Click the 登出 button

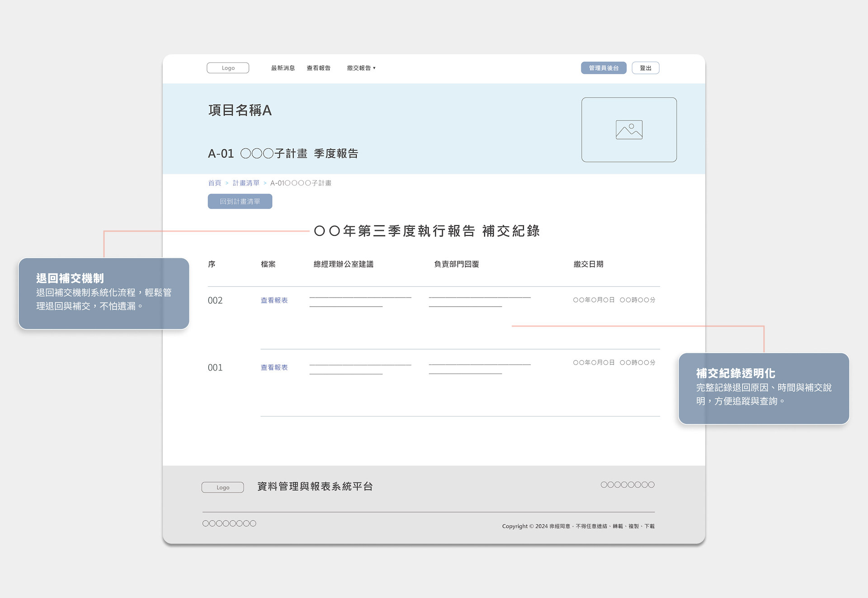[x=645, y=68]
